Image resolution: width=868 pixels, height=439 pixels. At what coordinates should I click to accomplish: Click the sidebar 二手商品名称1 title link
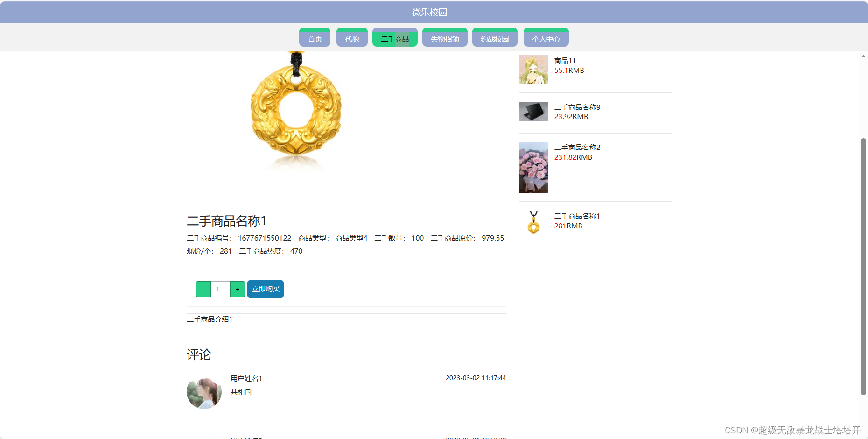(577, 216)
